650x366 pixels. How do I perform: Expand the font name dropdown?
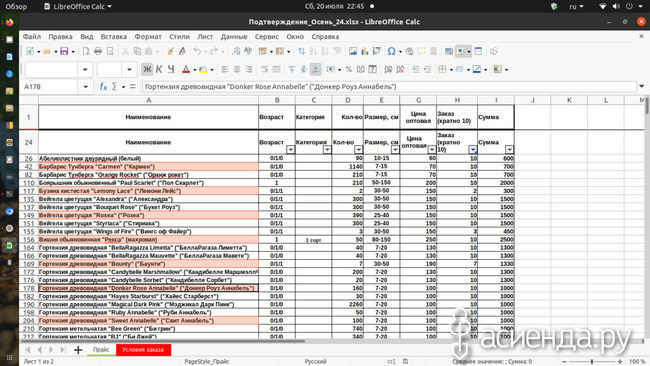(85, 69)
